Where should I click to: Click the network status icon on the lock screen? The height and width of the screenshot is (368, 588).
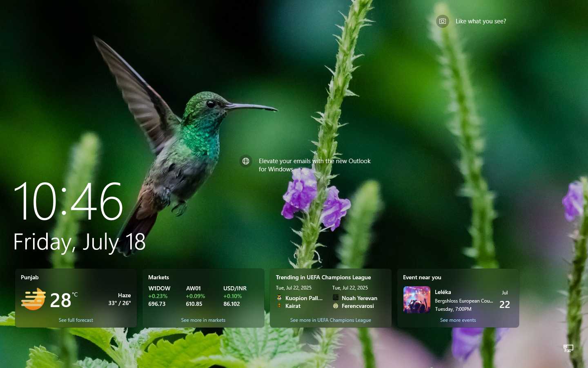tap(568, 348)
